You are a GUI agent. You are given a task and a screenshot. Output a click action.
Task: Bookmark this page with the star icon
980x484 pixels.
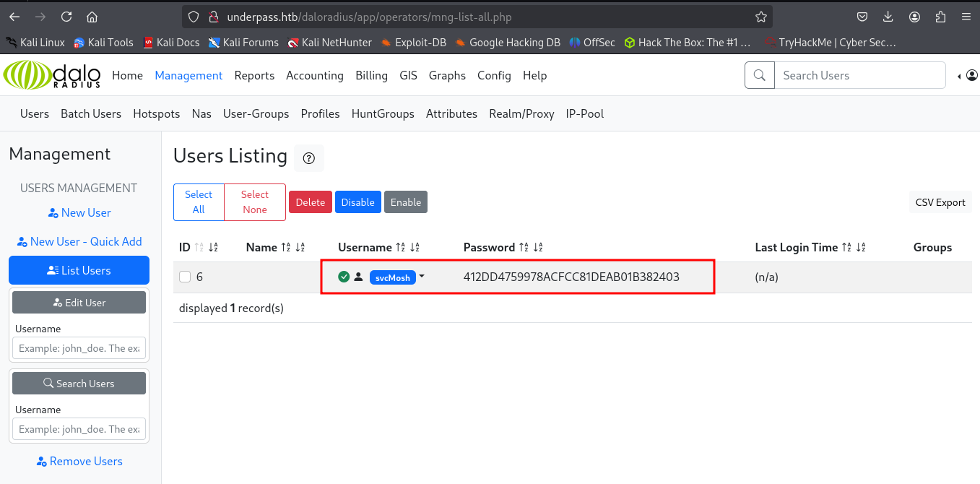(760, 17)
